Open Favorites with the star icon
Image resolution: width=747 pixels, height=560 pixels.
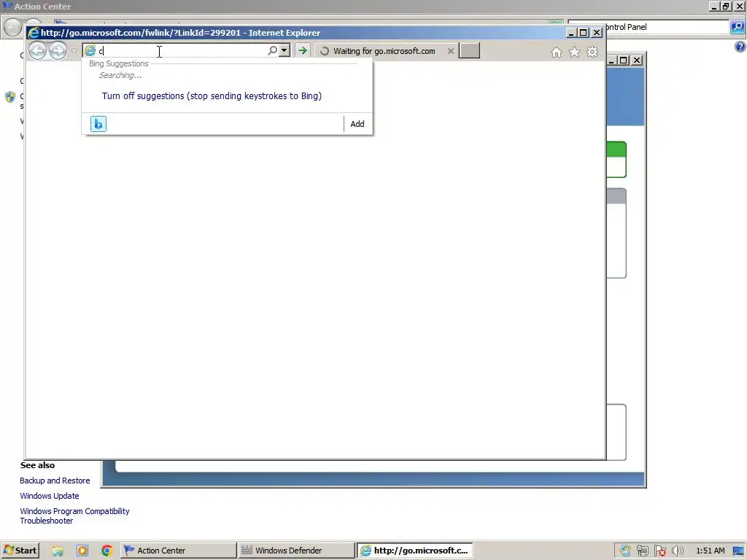[575, 52]
